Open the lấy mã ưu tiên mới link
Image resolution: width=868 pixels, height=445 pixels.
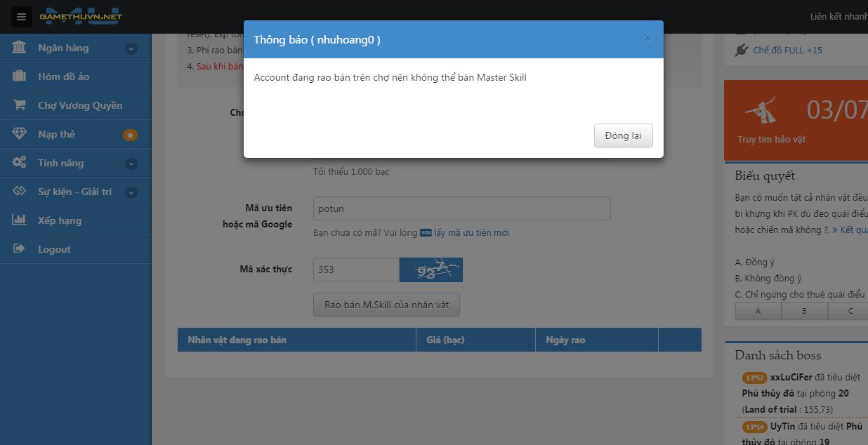click(471, 233)
